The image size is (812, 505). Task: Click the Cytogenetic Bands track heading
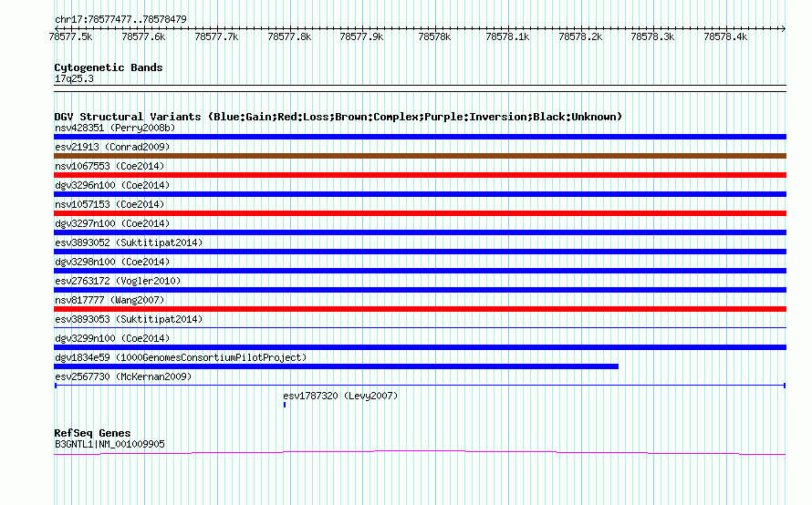click(109, 67)
